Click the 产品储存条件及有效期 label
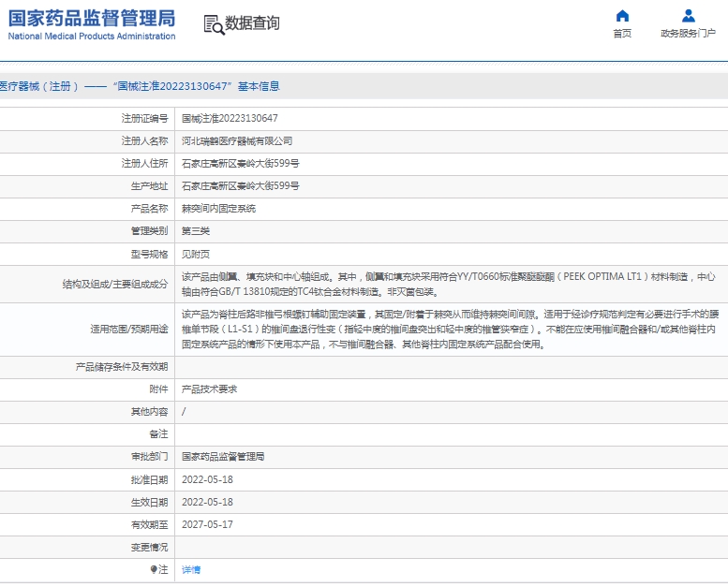Screen dimensions: 728x587 pyautogui.click(x=122, y=367)
